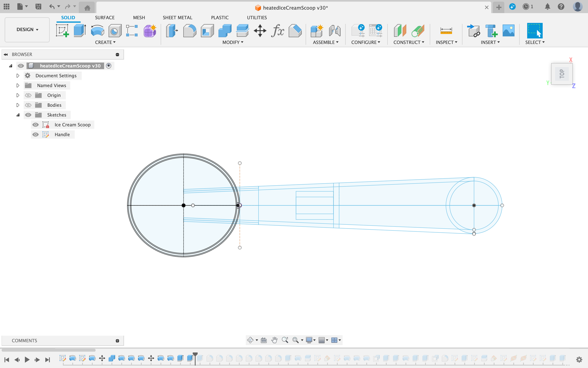Collapse the Sketches folder
Screen dimensions: 588x368
pyautogui.click(x=18, y=115)
